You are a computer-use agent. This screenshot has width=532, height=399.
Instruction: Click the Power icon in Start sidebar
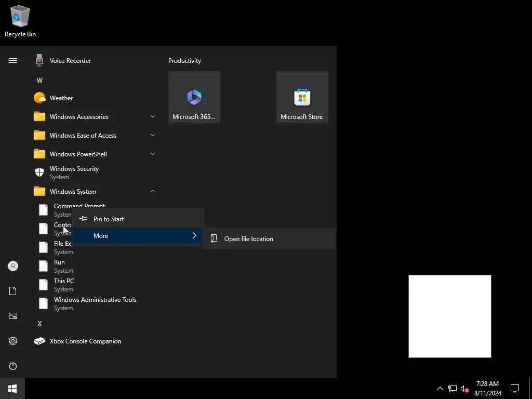coord(13,366)
